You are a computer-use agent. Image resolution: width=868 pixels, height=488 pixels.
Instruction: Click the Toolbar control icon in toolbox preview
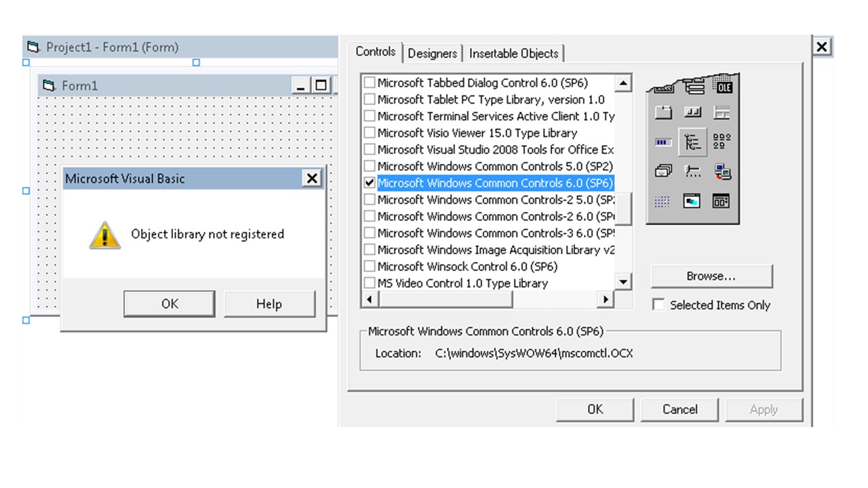692,113
